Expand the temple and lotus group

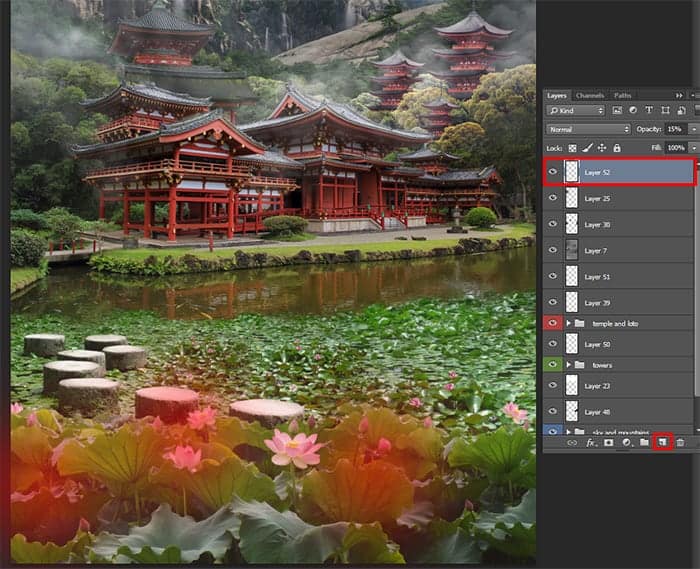coord(569,323)
